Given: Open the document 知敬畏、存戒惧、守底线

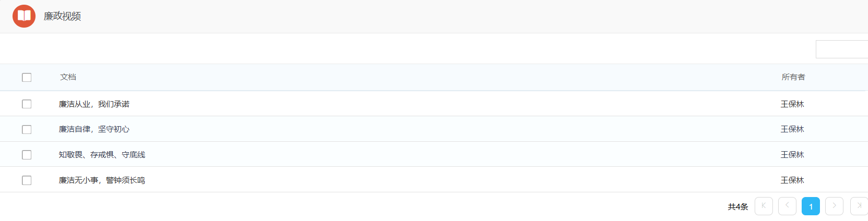Looking at the screenshot, I should point(102,155).
